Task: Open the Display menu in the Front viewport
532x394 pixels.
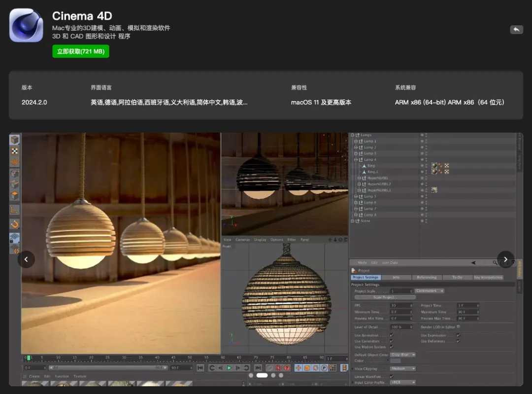Action: (x=260, y=240)
